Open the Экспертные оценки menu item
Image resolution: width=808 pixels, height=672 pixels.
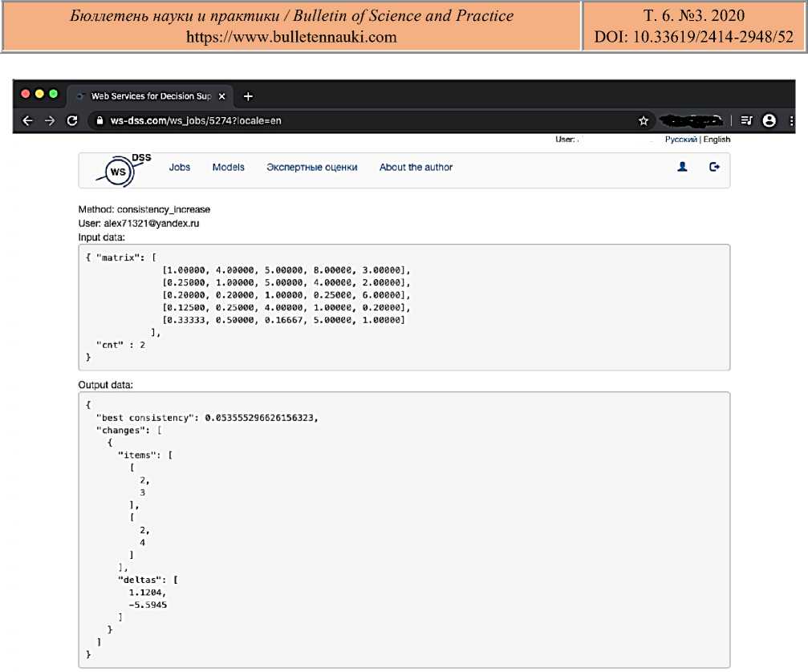click(312, 168)
